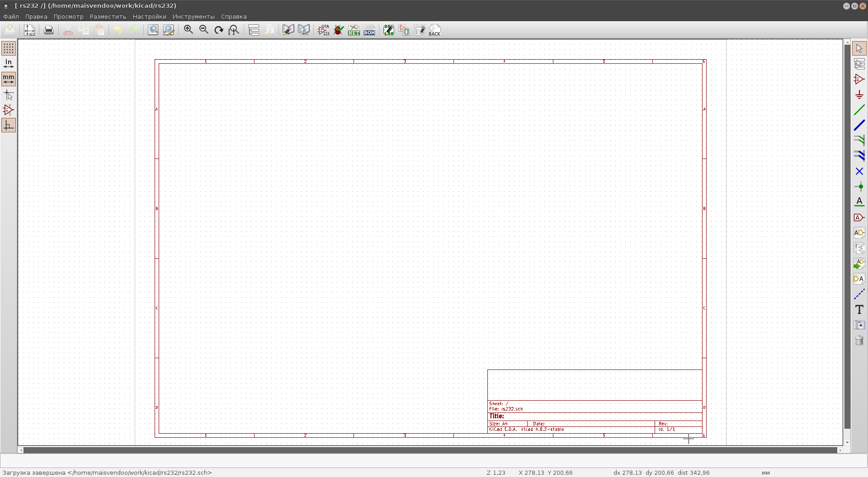Open the page settings dialog
This screenshot has width=868, height=477.
(29, 30)
